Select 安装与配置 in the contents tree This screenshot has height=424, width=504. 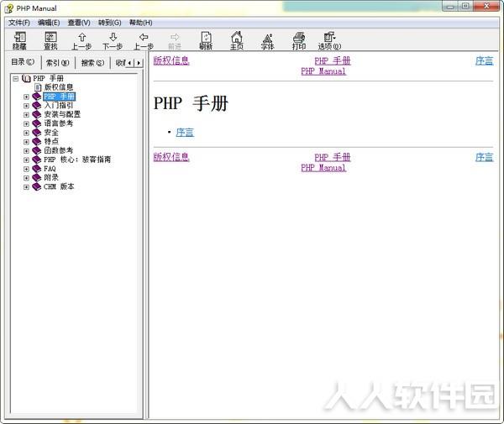coord(62,114)
